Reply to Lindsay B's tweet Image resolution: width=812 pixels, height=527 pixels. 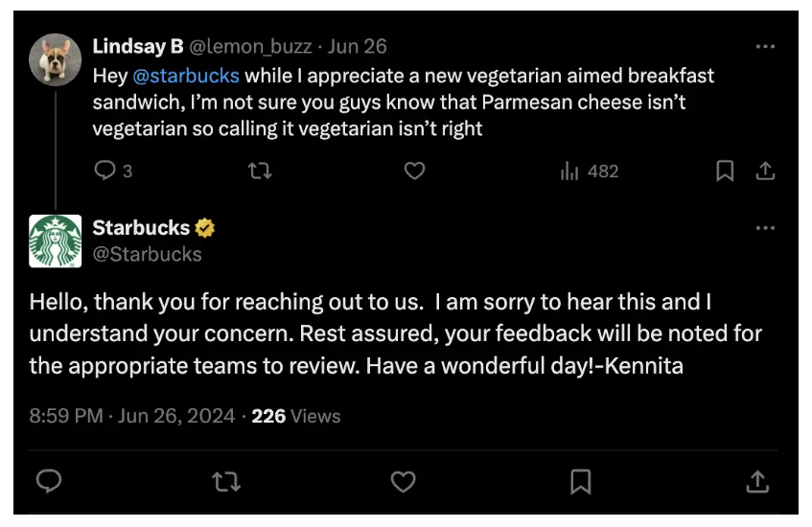(105, 171)
